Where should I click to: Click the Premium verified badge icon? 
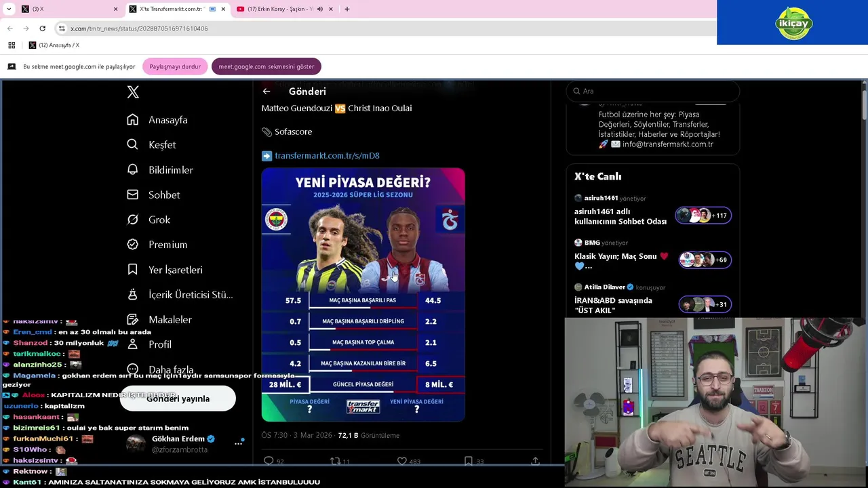point(133,244)
